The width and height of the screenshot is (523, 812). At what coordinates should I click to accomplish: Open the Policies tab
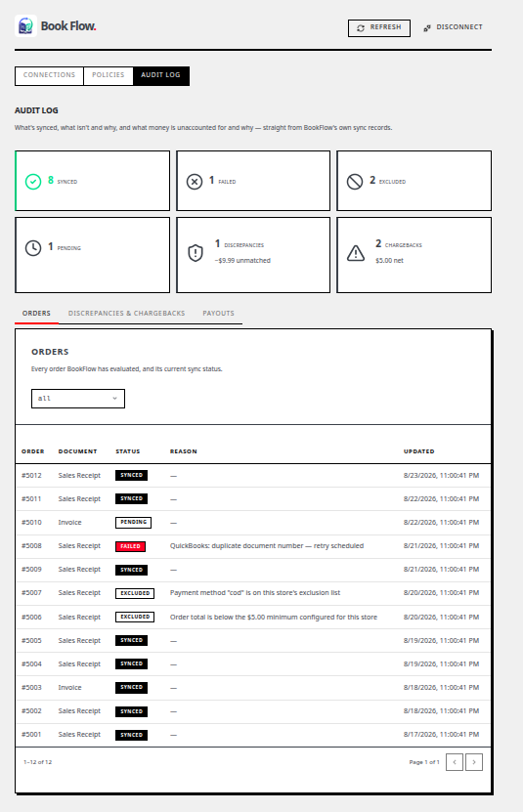pyautogui.click(x=109, y=75)
